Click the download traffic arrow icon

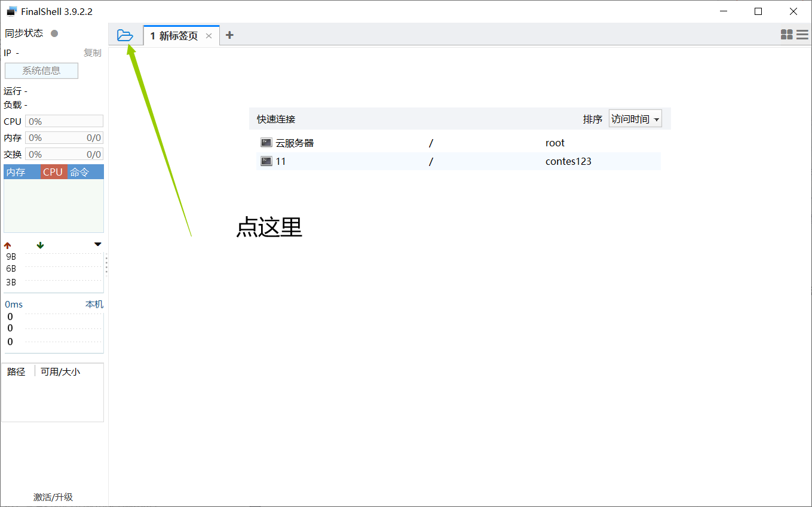point(40,245)
